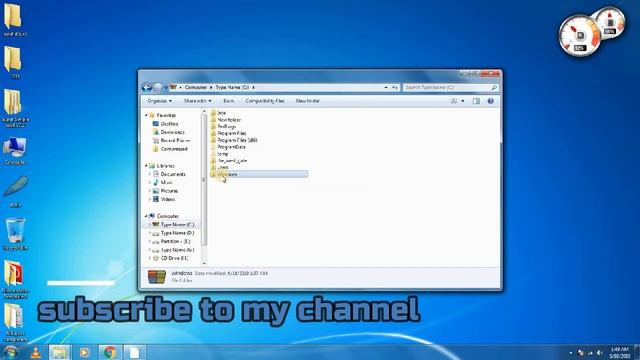
Task: Select the Users folder icon
Action: click(213, 167)
